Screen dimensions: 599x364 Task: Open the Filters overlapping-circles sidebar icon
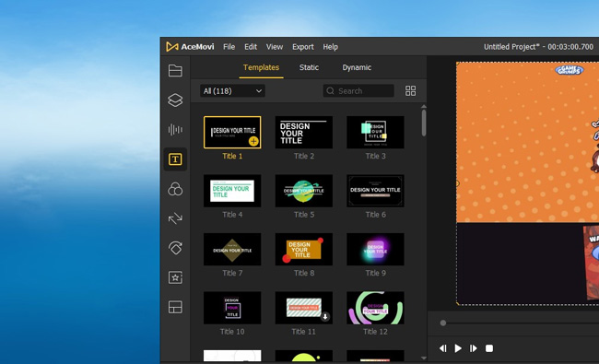175,189
